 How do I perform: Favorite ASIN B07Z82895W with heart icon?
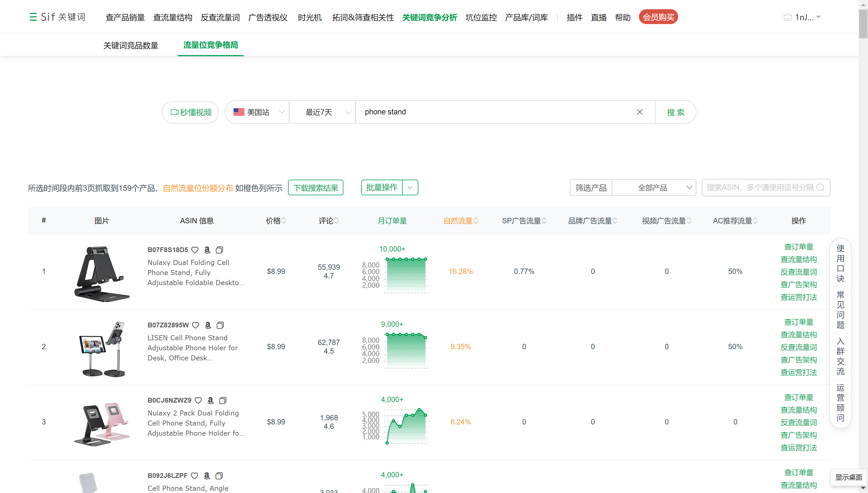point(195,325)
